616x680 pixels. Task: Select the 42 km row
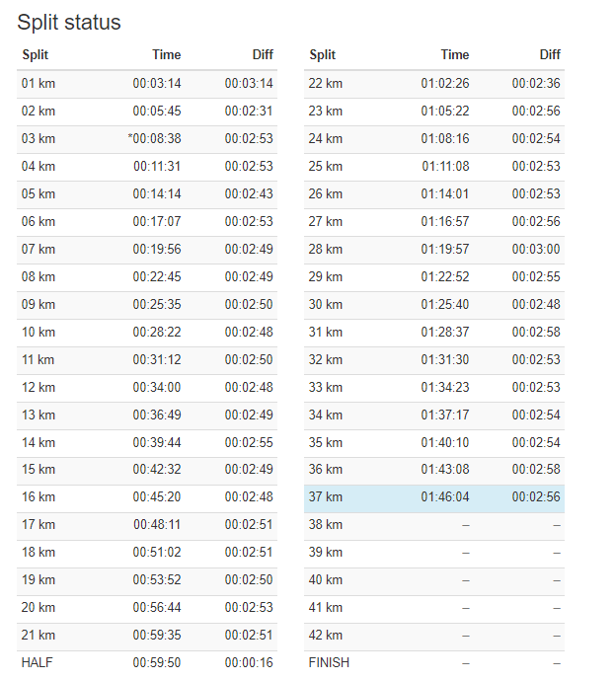433,636
